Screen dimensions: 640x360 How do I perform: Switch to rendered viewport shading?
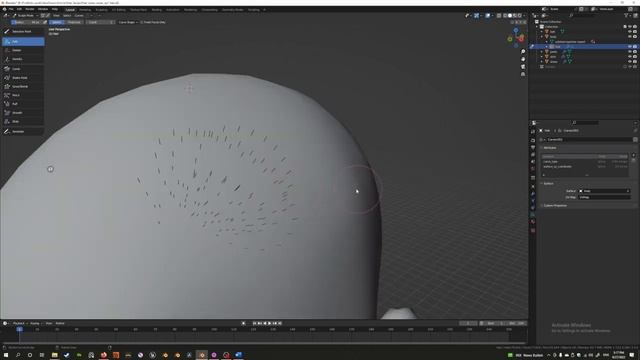519,16
